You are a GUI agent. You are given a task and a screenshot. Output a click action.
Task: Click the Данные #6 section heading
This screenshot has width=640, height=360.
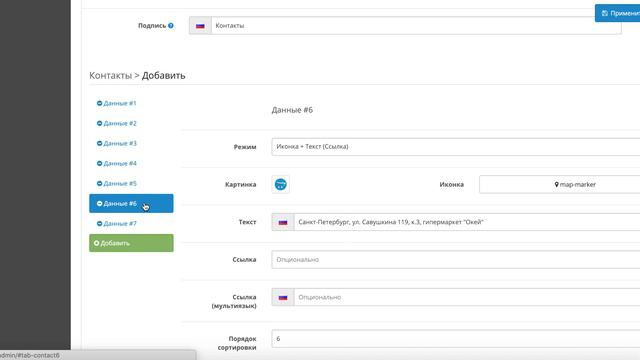[292, 110]
